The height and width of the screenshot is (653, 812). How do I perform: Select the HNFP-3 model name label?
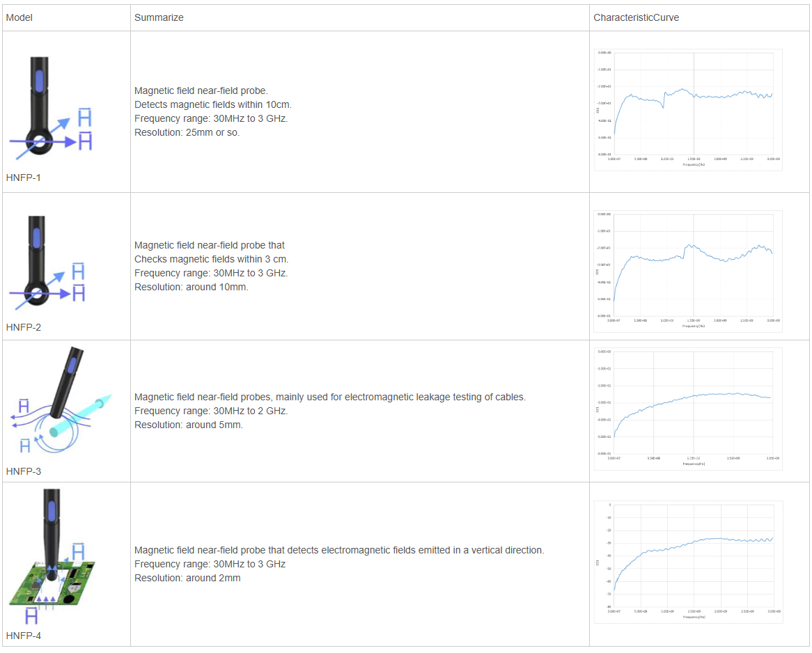pyautogui.click(x=24, y=471)
